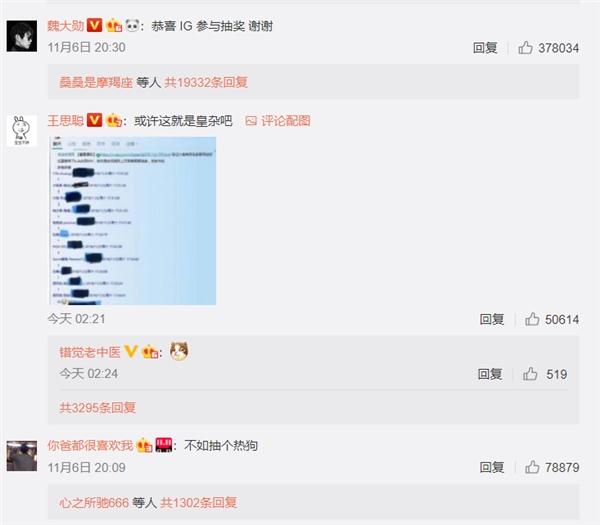This screenshot has height=525, width=600.
Task: Enlarge the chat screenshot image in 王思聪's comment
Action: 132,221
